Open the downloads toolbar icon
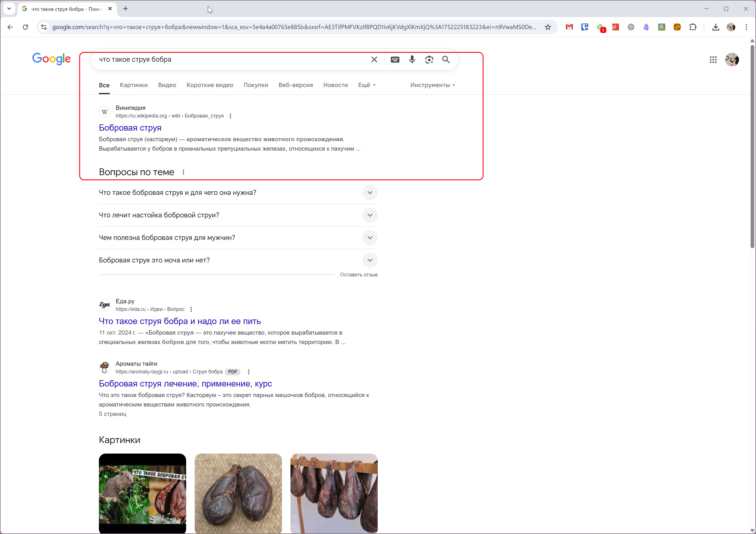Screen dimensions: 756x534 click(716, 27)
